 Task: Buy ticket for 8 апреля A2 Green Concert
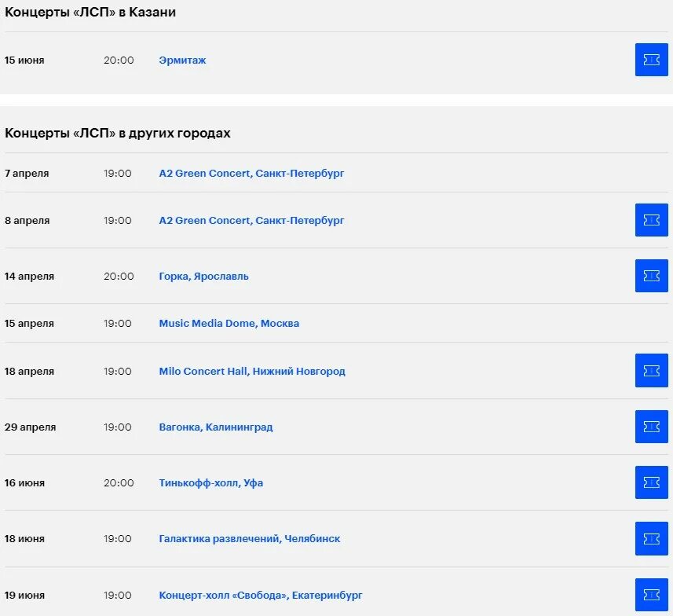click(x=651, y=220)
